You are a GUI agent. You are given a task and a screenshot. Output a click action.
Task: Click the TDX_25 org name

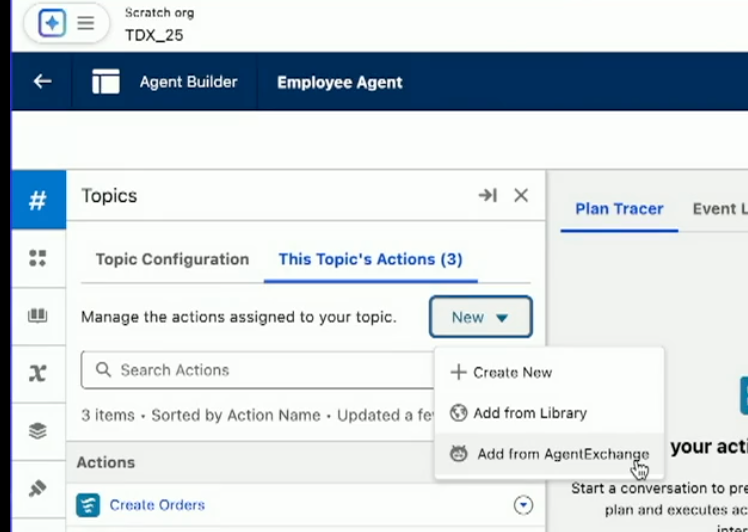[x=154, y=35]
